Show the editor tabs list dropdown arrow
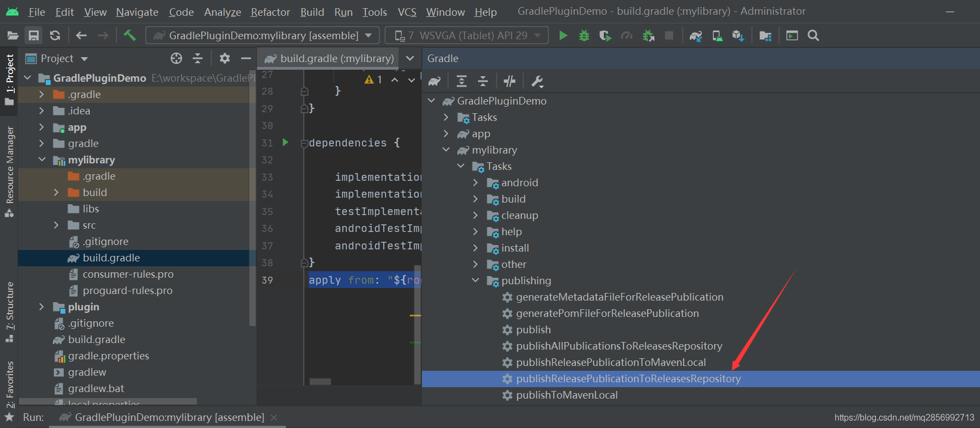Screen dimensions: 980x428 pos(410,58)
